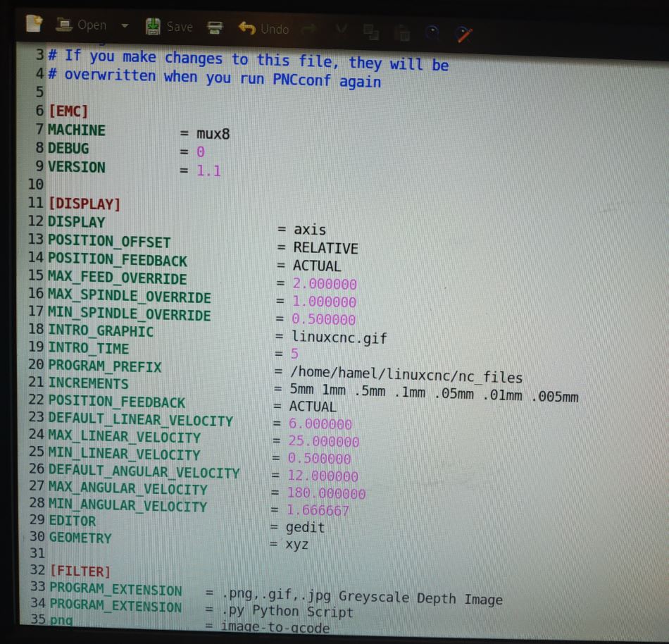Image resolution: width=669 pixels, height=644 pixels.
Task: Click the MACHINE value mux8
Action: coord(213,134)
